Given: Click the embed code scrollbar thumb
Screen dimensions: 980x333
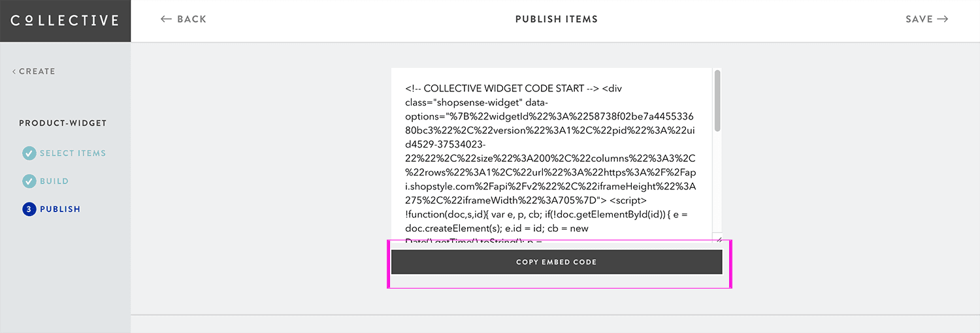Looking at the screenshot, I should (717, 101).
